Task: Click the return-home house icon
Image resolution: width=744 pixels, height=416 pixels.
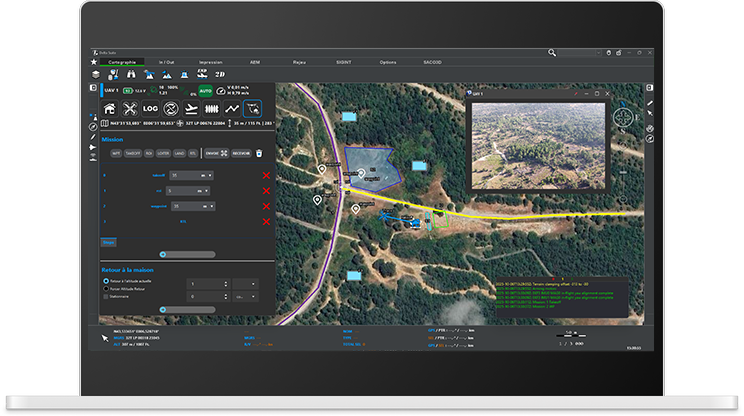Action: coord(110,108)
